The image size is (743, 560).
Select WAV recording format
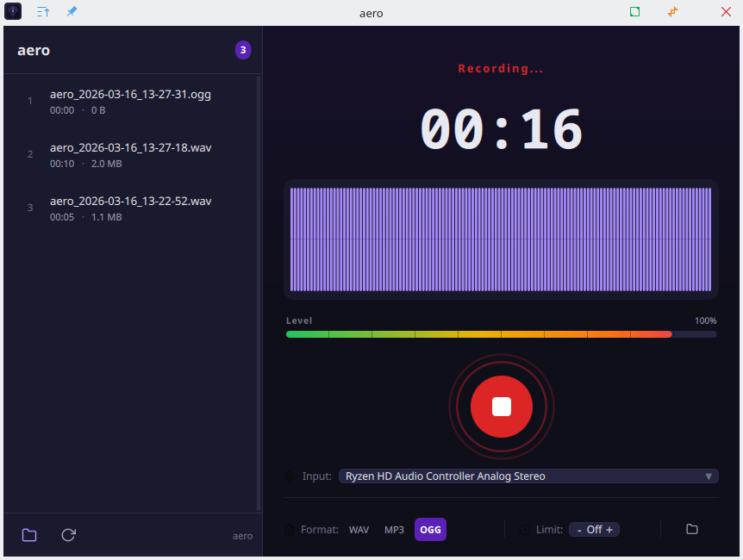point(359,530)
